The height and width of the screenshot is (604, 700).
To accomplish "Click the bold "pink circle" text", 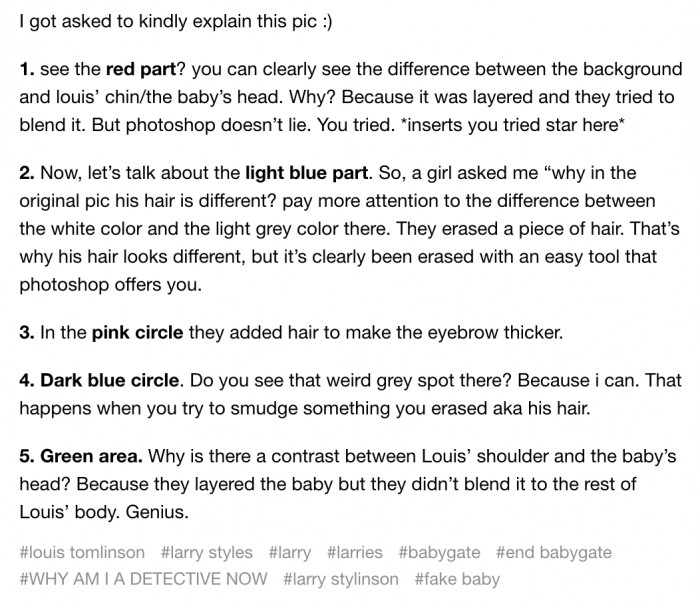I will pos(138,332).
